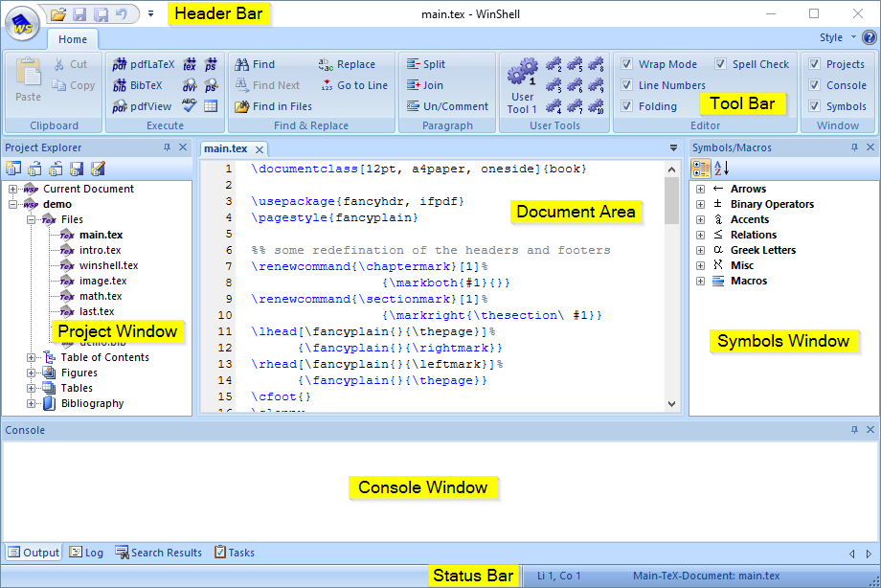
Task: Select winshell.tex in the project tree
Action: point(108,265)
